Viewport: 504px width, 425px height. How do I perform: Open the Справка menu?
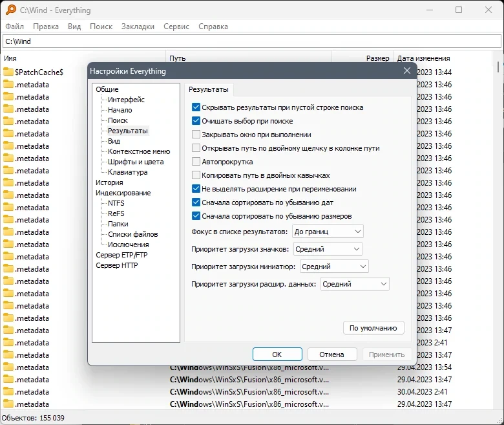coord(213,27)
